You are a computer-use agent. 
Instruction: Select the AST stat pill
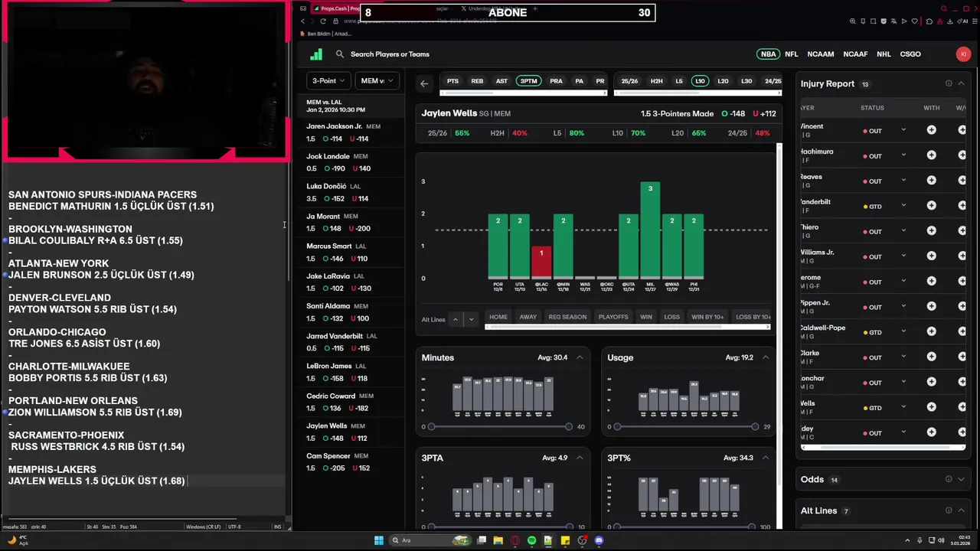[x=501, y=81]
